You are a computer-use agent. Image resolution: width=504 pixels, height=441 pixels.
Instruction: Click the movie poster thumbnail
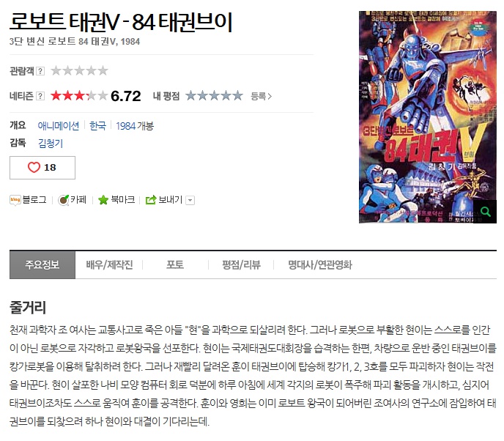coord(428,117)
